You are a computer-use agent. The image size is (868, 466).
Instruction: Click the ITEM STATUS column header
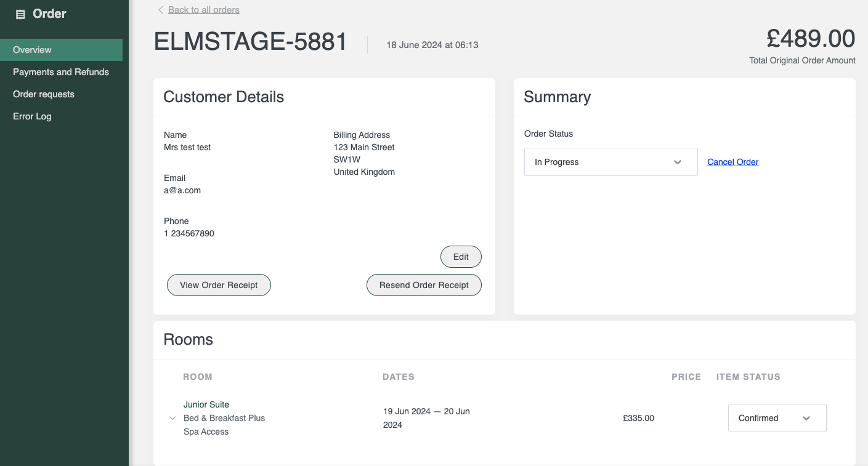pyautogui.click(x=748, y=377)
